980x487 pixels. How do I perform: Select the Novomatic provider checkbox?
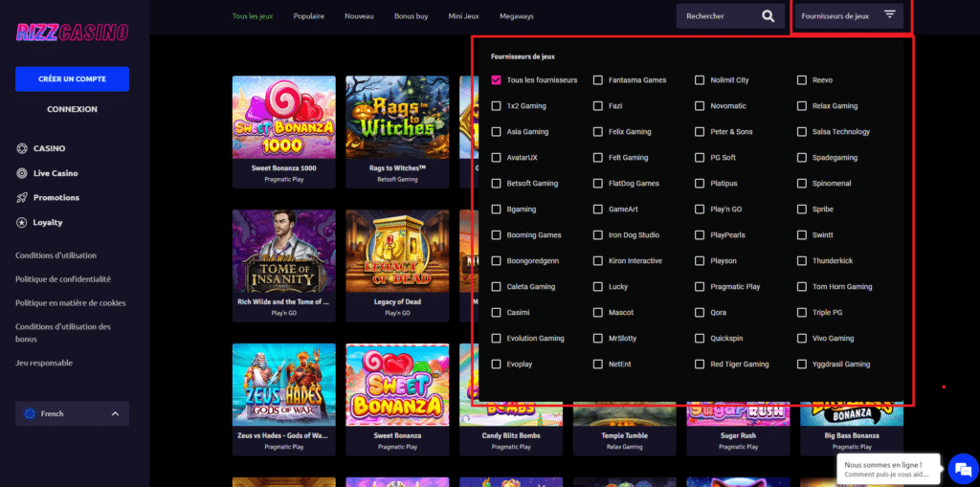pyautogui.click(x=700, y=106)
